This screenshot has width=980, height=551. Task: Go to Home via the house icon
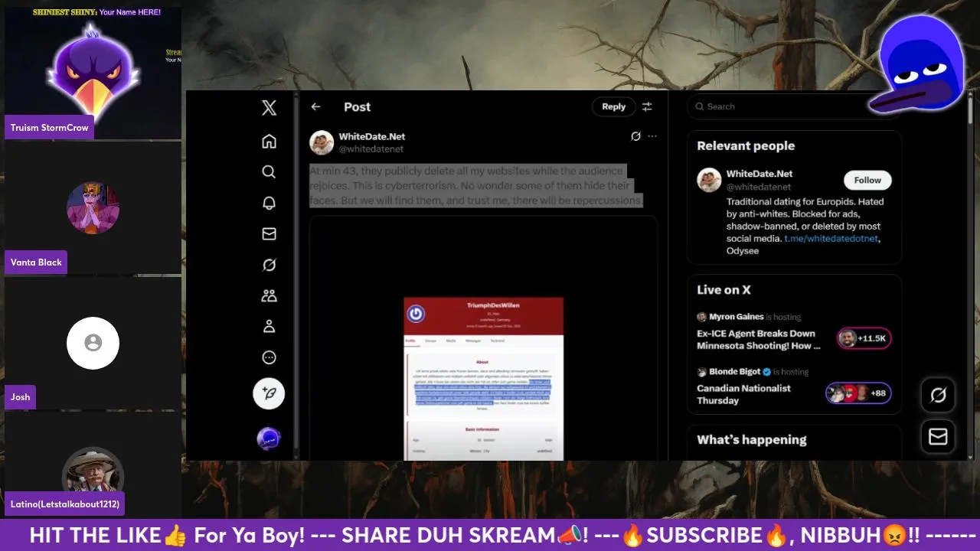pyautogui.click(x=269, y=142)
